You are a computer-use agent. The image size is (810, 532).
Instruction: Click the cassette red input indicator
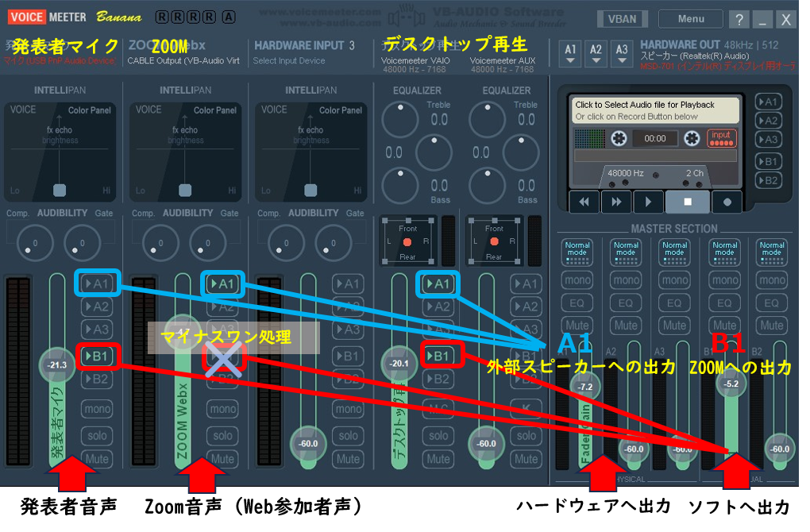click(721, 138)
